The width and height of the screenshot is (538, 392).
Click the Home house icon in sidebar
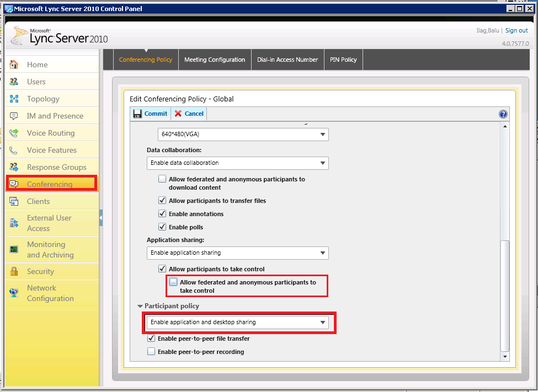14,65
